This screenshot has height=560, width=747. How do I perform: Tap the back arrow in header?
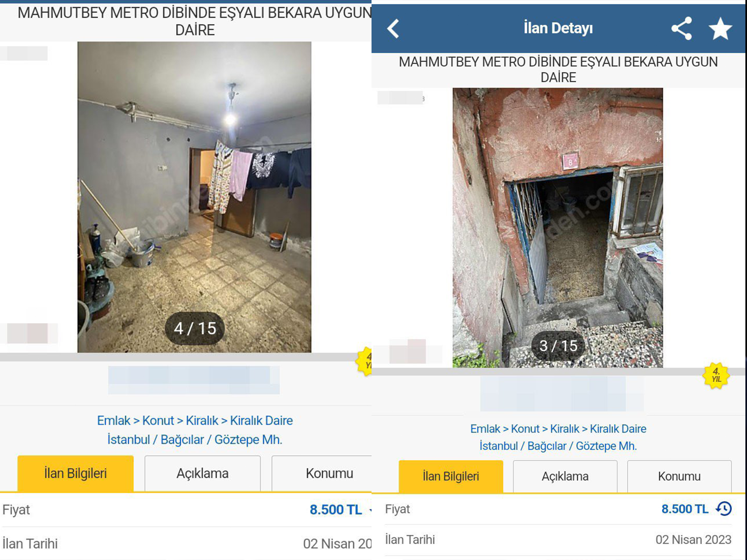[393, 28]
